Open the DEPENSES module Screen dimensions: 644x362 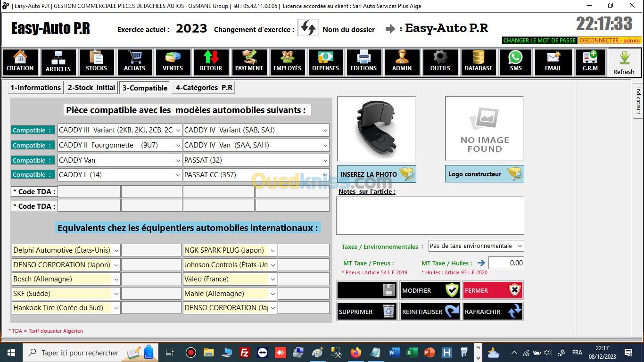coord(325,62)
